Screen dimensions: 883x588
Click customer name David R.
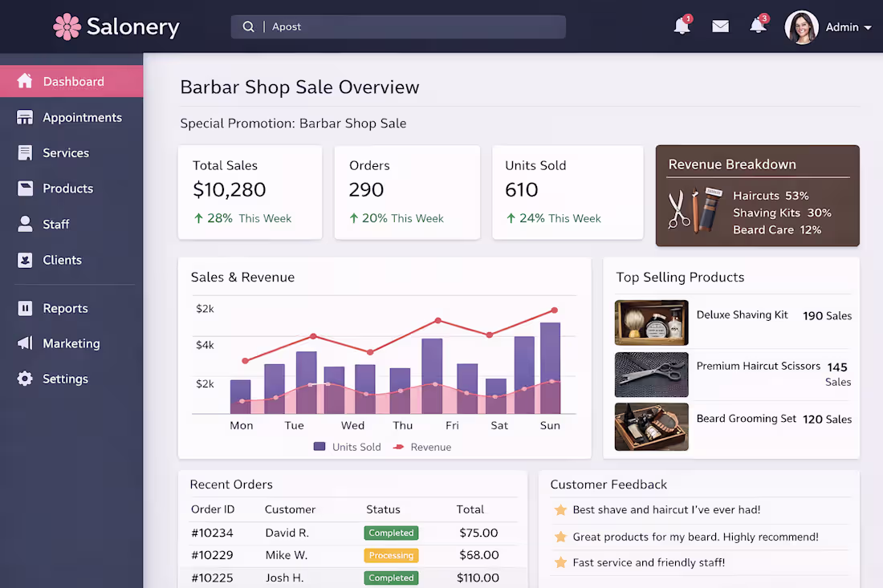[x=287, y=533]
